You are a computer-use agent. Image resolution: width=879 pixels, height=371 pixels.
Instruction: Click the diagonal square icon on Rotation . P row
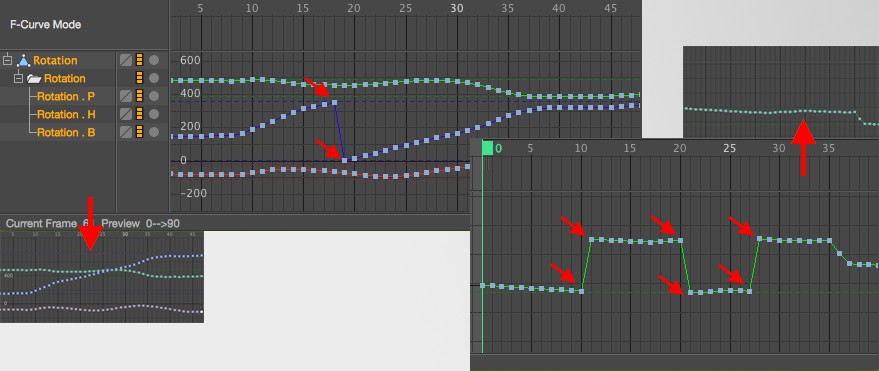(126, 96)
